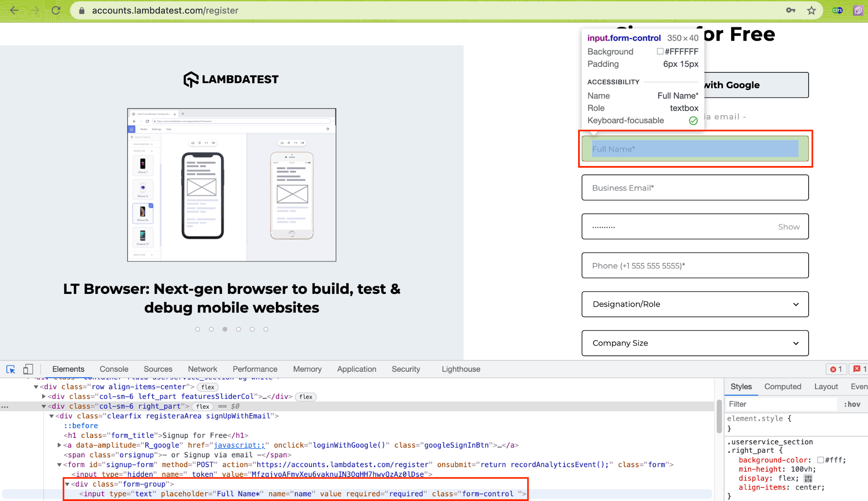Click the password key icon in address bar
Viewport: 868px width, 501px height.
790,10
